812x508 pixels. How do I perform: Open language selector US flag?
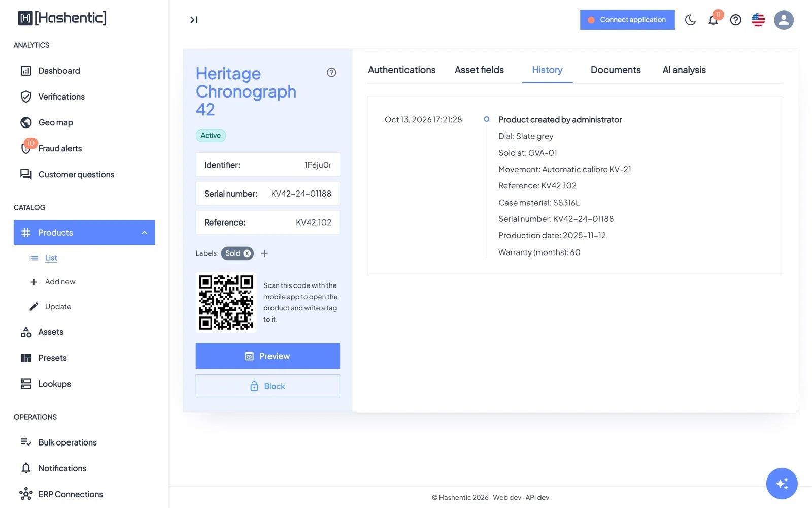(758, 20)
